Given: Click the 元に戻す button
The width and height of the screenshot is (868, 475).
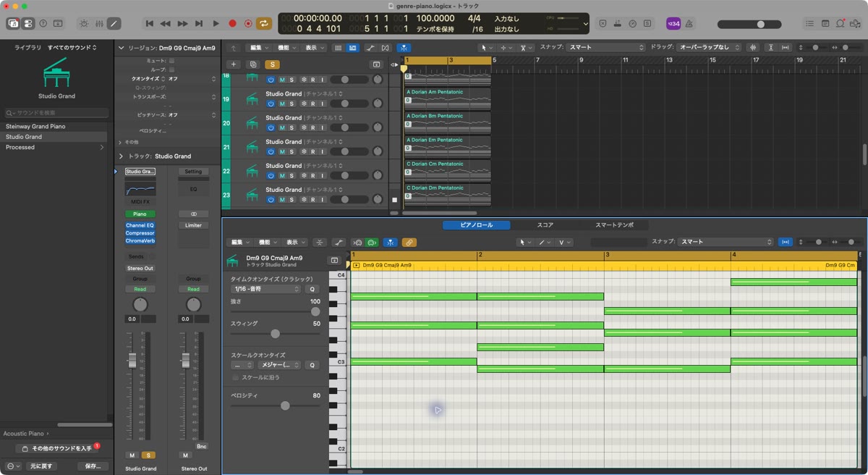Looking at the screenshot, I should pyautogui.click(x=41, y=466).
